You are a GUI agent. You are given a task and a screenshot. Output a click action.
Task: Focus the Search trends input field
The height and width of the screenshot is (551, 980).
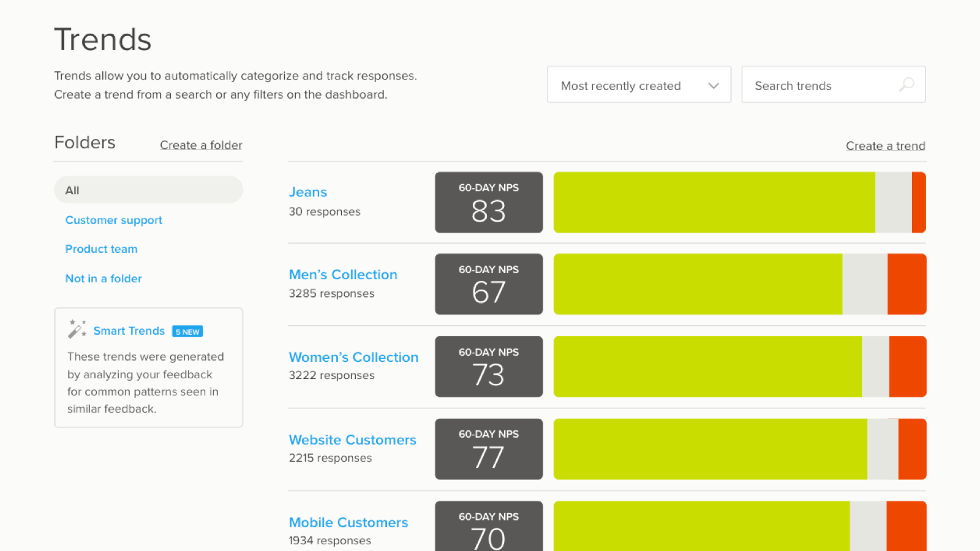[821, 85]
